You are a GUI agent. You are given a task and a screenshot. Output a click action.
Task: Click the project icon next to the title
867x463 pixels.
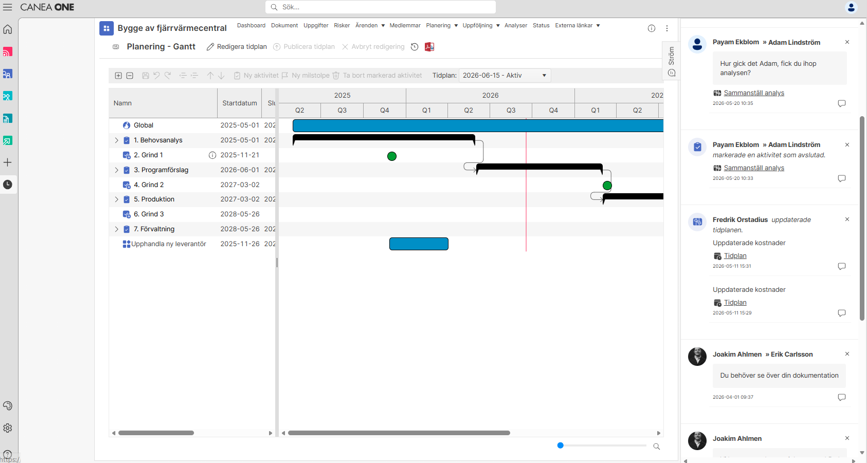tap(106, 28)
